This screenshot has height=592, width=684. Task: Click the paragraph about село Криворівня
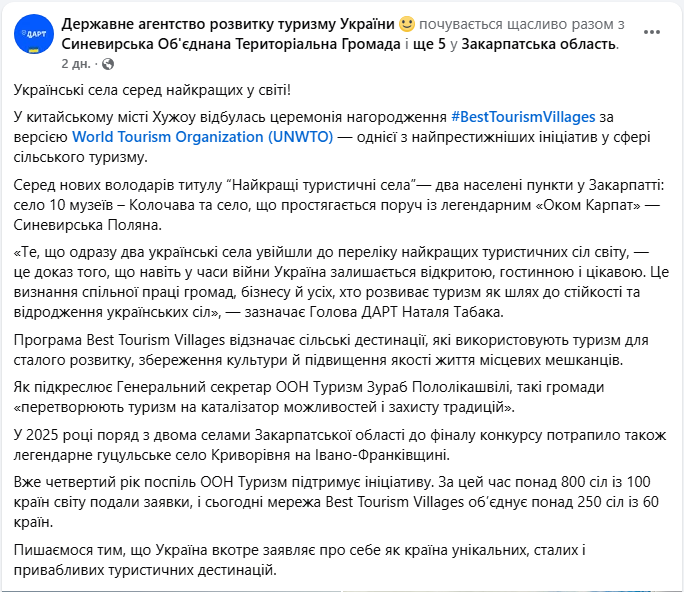(330, 444)
